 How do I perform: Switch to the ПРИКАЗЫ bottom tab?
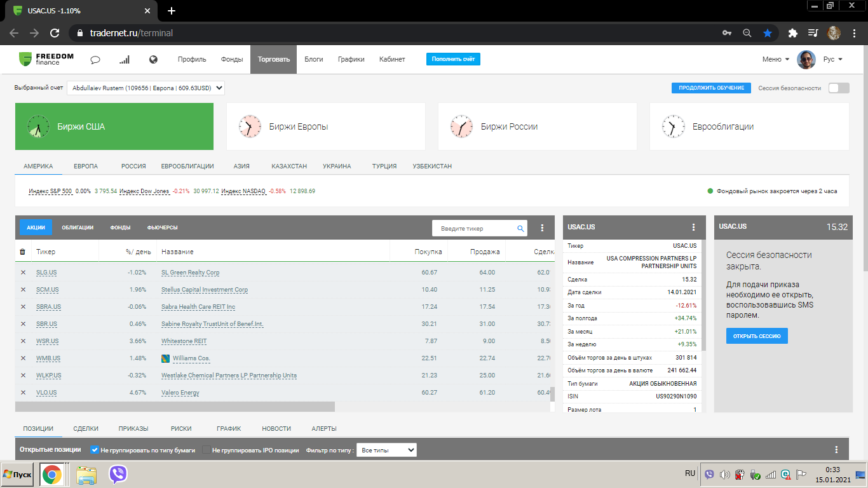133,428
